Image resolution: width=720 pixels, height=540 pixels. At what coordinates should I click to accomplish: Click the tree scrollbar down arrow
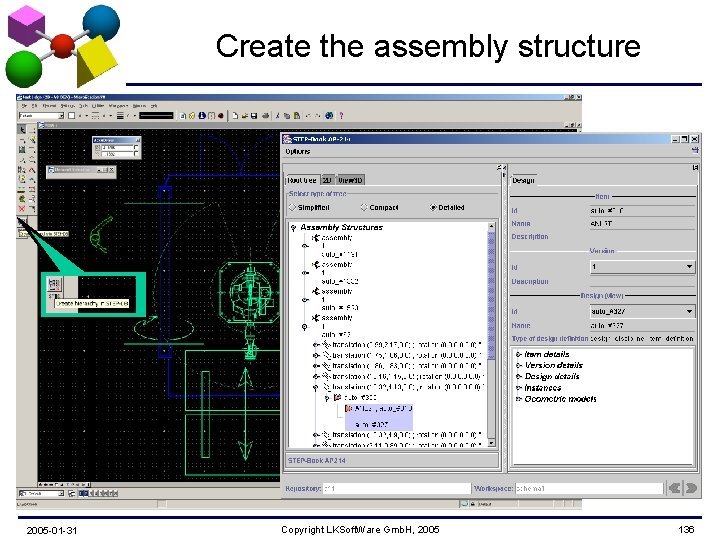491,443
